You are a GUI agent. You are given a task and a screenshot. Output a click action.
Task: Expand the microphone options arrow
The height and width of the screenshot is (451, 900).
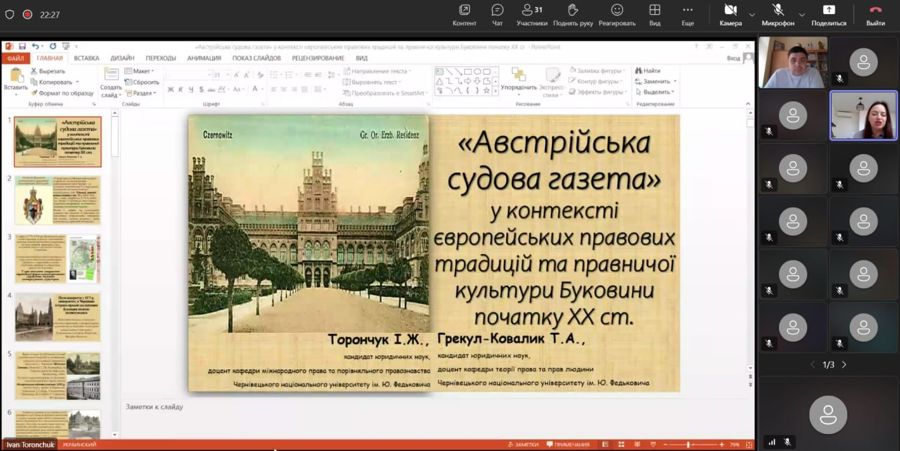(x=802, y=15)
